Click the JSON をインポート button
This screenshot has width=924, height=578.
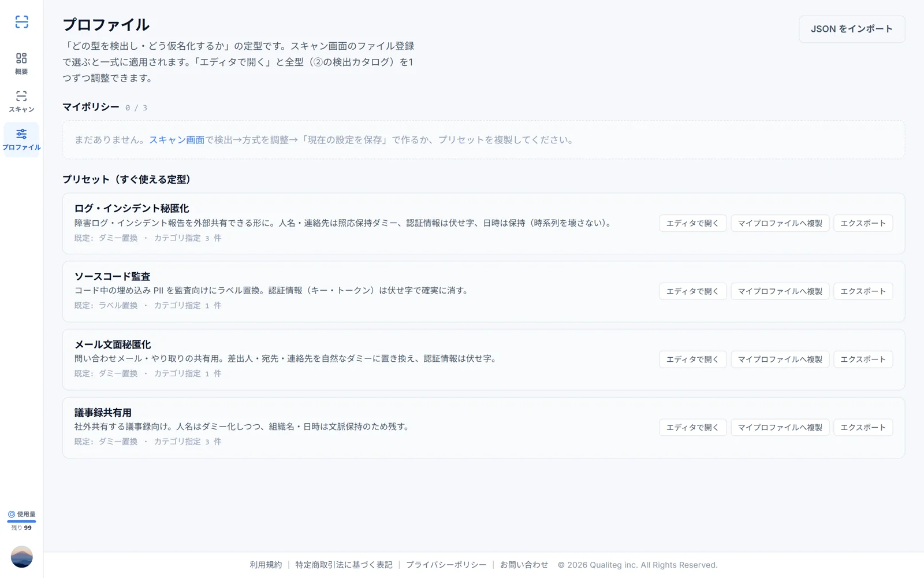[x=852, y=29]
